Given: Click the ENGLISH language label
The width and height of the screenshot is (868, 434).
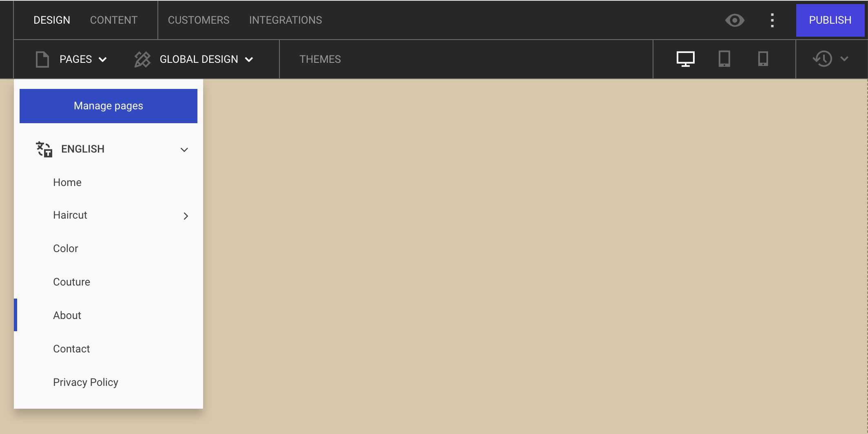Looking at the screenshot, I should pos(83,149).
